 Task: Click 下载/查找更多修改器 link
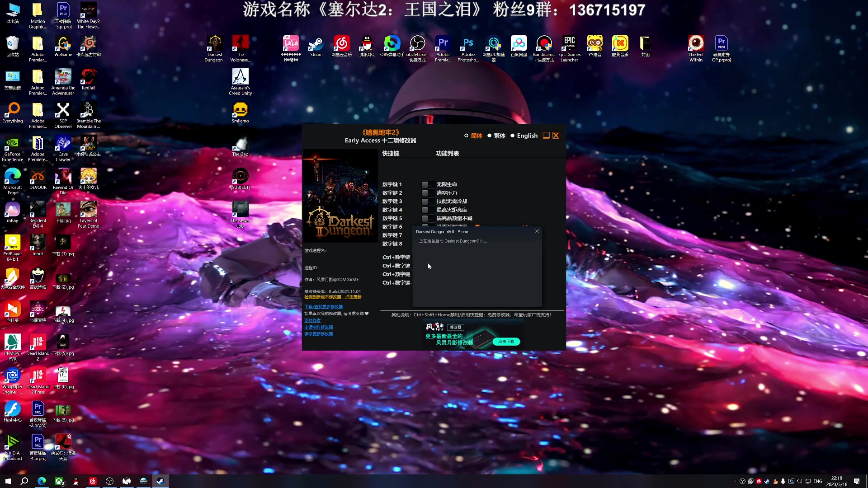pyautogui.click(x=323, y=307)
